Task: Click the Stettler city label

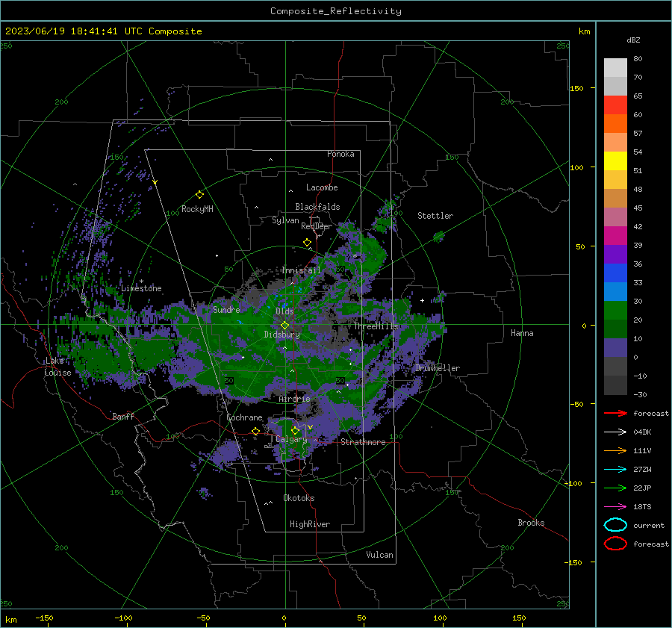Action: pyautogui.click(x=435, y=216)
